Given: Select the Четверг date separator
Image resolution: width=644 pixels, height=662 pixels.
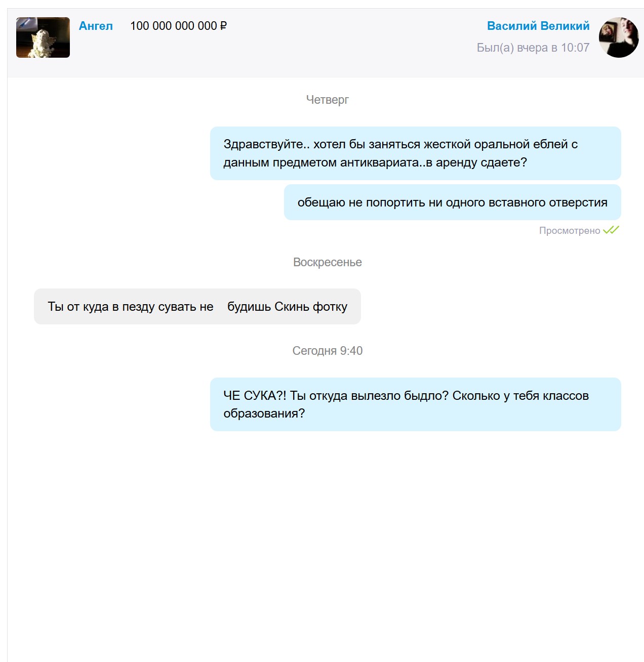Looking at the screenshot, I should [328, 100].
